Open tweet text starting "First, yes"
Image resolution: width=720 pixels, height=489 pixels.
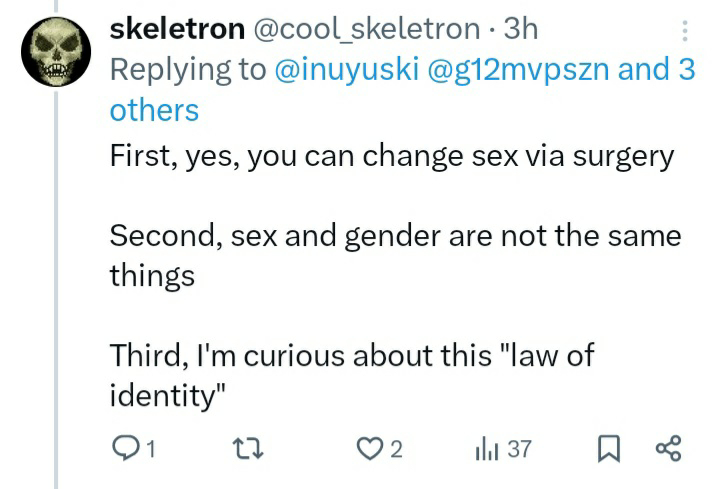tap(392, 157)
